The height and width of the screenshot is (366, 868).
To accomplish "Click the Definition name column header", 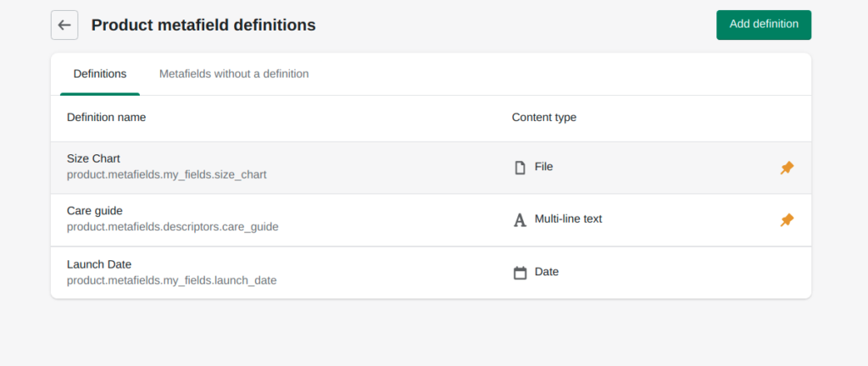I will [106, 118].
